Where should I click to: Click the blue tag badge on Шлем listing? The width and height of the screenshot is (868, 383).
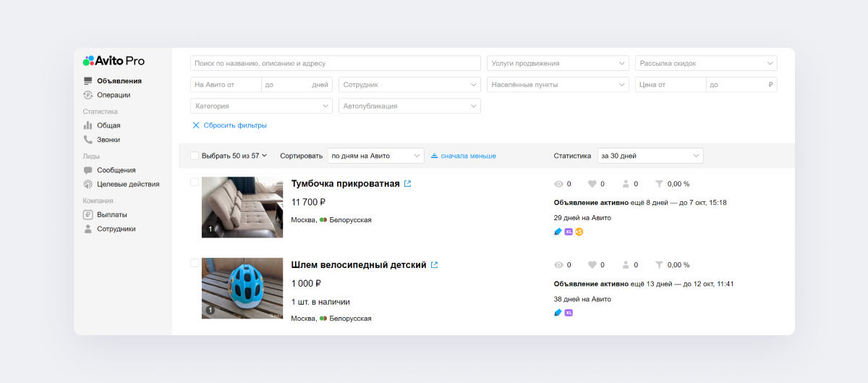pyautogui.click(x=558, y=313)
